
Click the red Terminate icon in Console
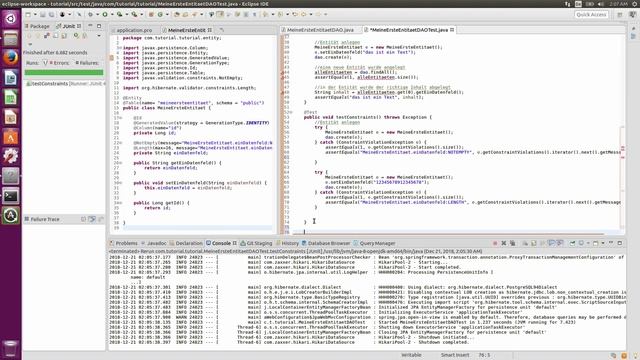pos(495,243)
